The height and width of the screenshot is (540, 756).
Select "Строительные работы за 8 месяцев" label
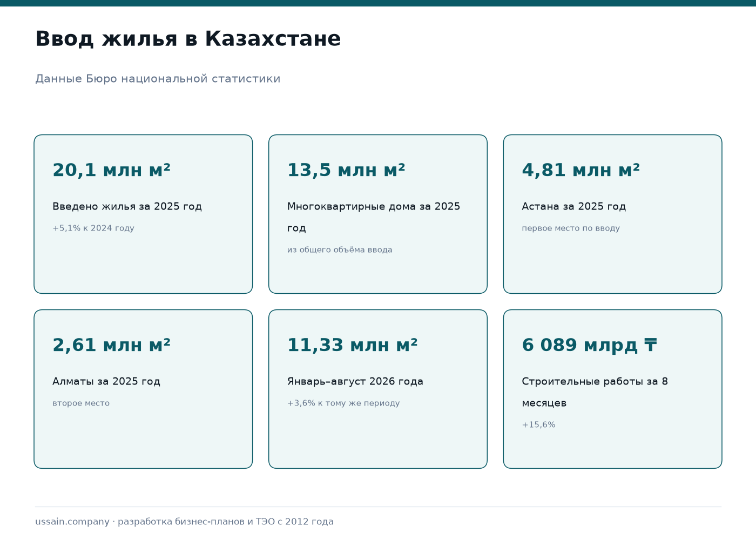tap(595, 392)
